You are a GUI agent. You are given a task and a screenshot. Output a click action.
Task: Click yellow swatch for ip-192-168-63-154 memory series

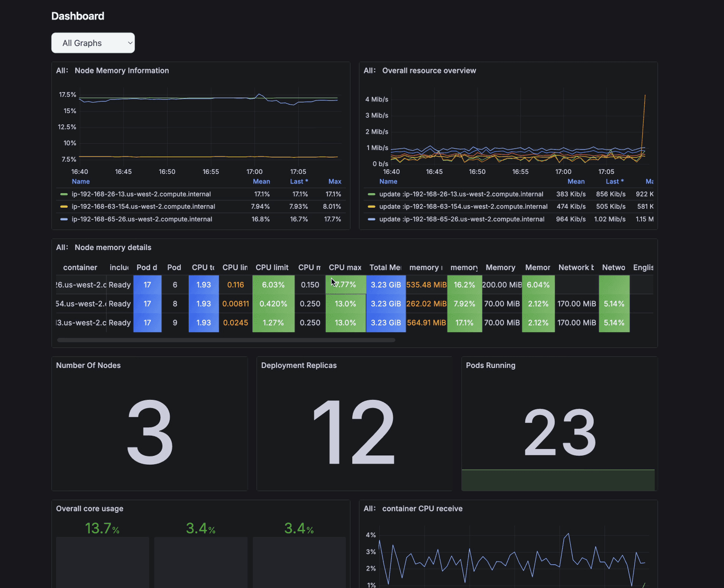(x=64, y=207)
